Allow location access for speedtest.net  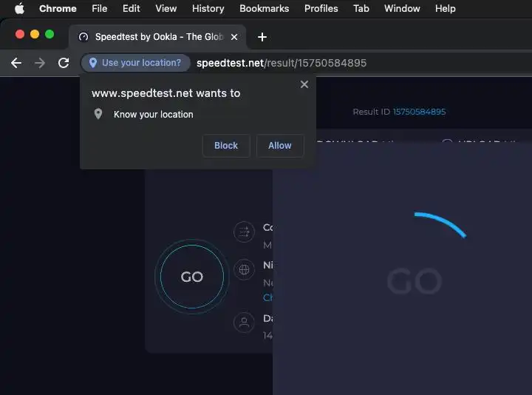pyautogui.click(x=279, y=146)
